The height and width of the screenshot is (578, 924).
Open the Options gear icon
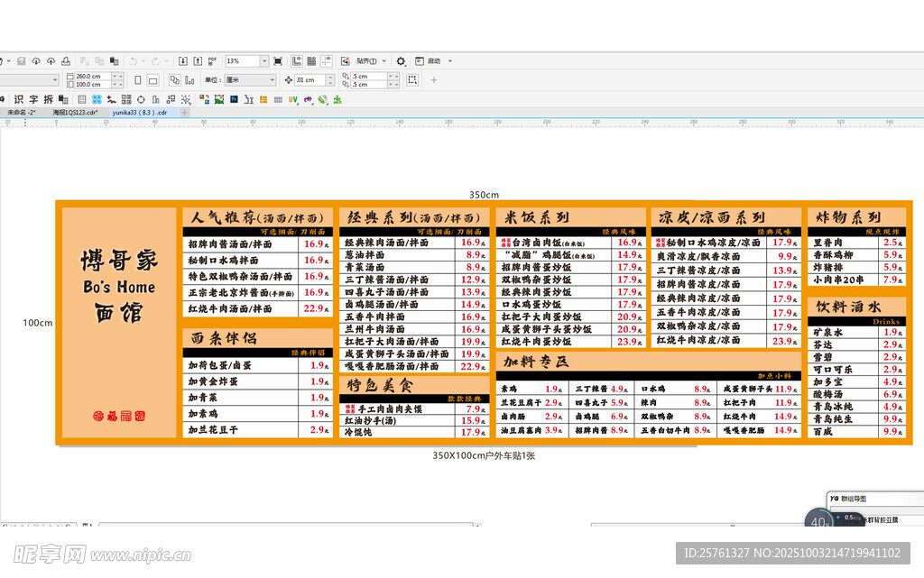402,61
